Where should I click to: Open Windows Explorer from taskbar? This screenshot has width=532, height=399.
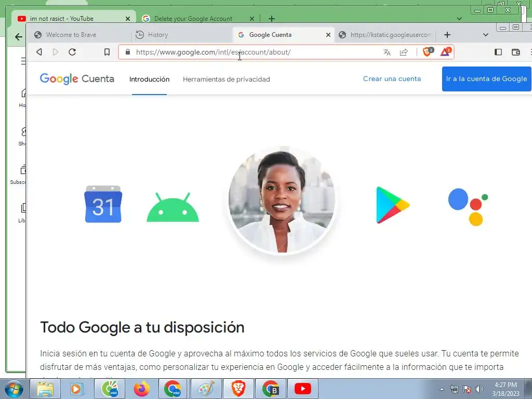(x=45, y=389)
